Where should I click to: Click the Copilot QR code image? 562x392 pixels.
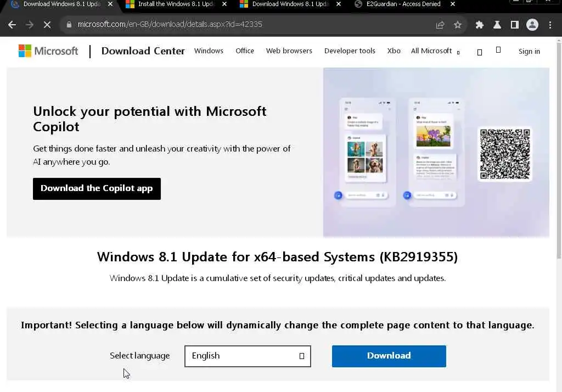[x=505, y=154]
